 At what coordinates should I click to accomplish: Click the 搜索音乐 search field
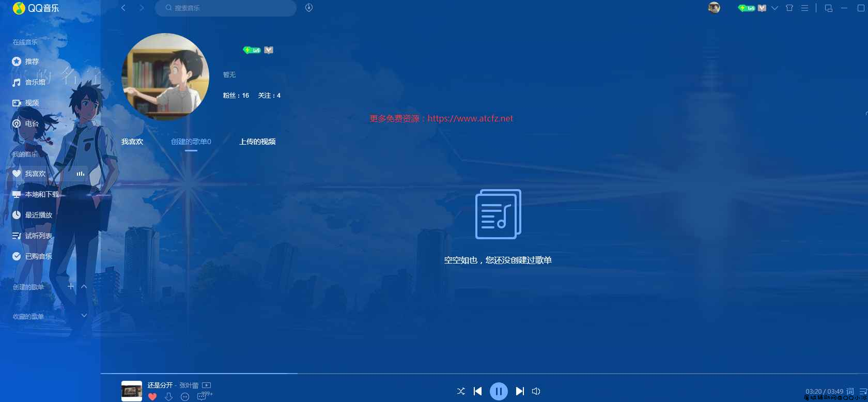click(x=226, y=8)
